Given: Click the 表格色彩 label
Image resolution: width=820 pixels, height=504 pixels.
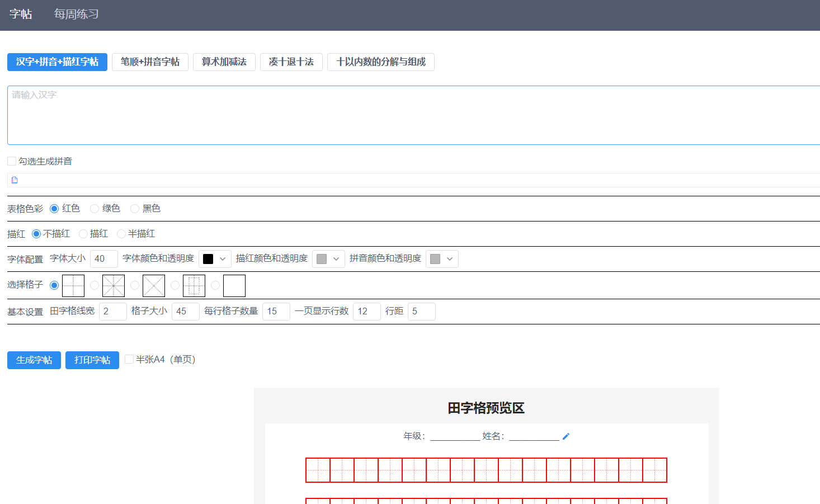Looking at the screenshot, I should point(25,209).
